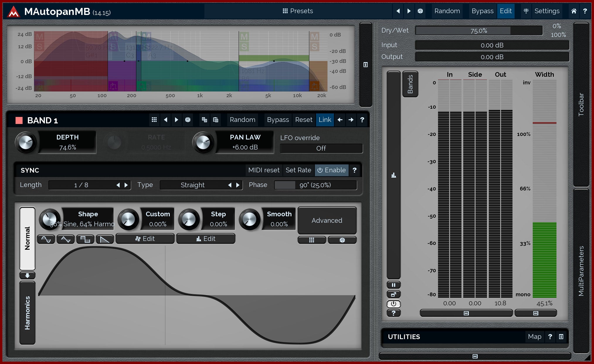Screen dimensions: 594x364
Task: Toggle the meter power button
Action: [393, 304]
